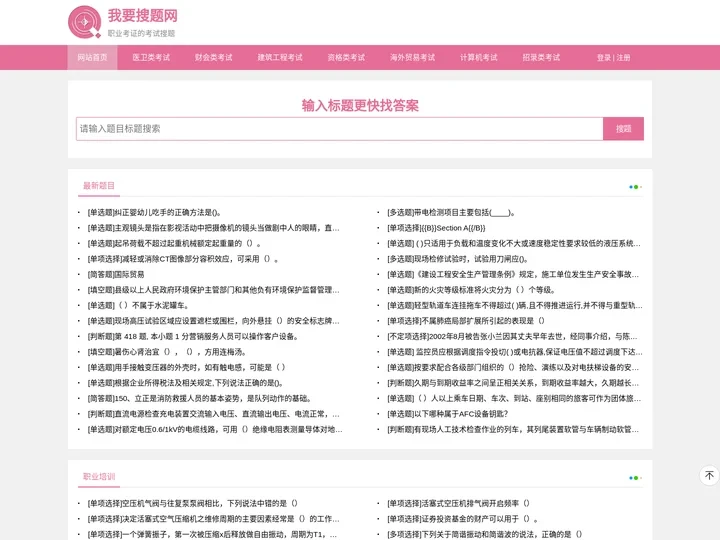Select the 最新题目 section tab
Viewport: 720px width, 540px height.
pos(99,186)
